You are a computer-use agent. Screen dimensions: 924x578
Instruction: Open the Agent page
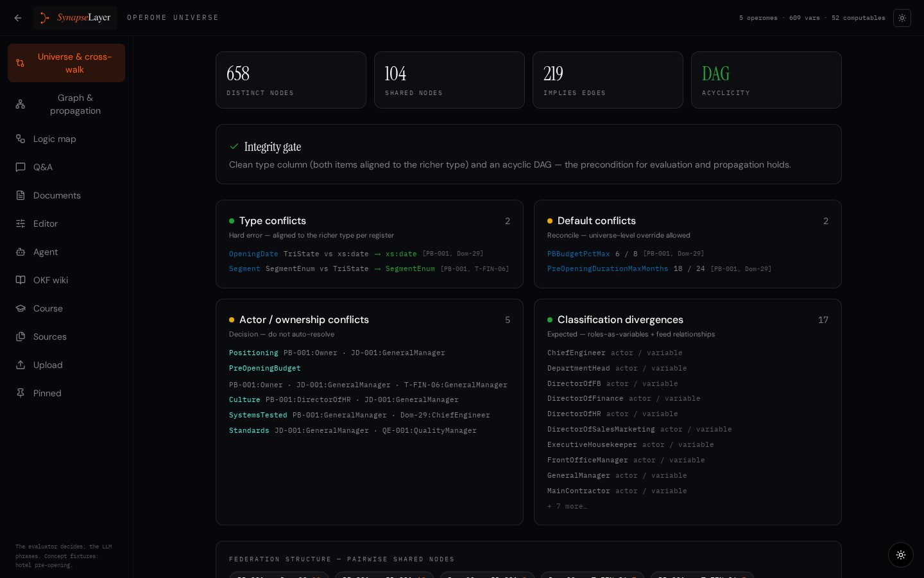point(66,252)
